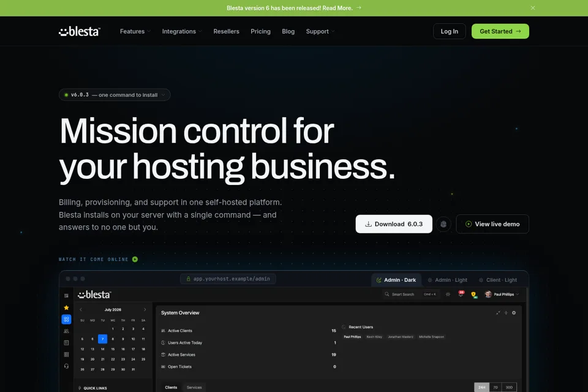Click the Blesta logo in the site header
This screenshot has height=392, width=588.
pos(80,31)
